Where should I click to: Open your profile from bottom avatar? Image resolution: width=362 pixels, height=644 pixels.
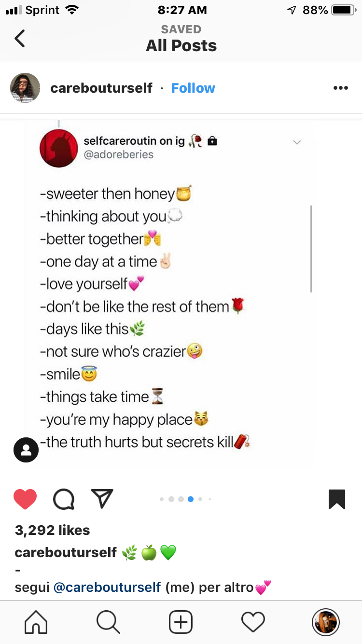(326, 622)
